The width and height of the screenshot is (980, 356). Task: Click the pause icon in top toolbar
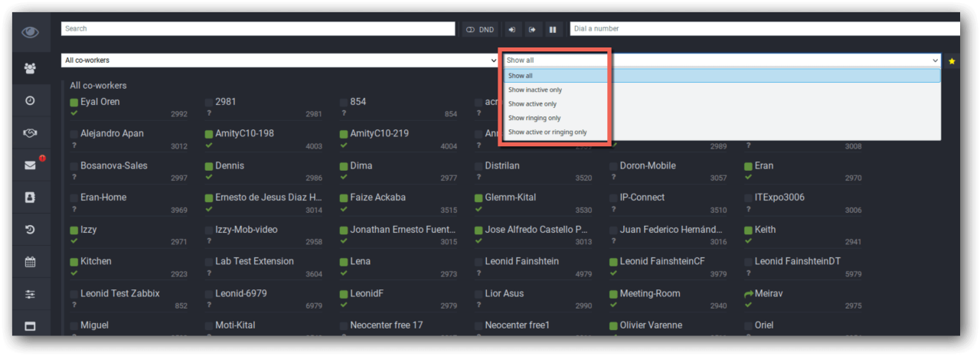coord(552,29)
